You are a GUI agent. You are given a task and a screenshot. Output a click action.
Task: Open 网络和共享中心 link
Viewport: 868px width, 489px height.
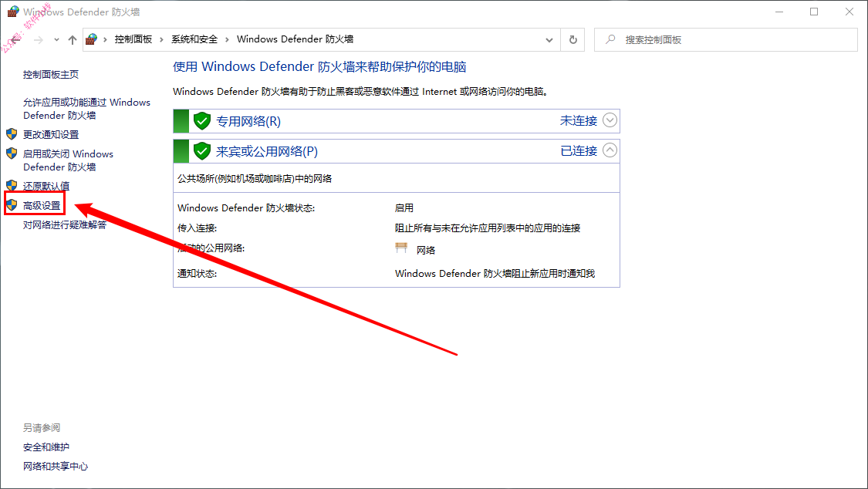56,467
